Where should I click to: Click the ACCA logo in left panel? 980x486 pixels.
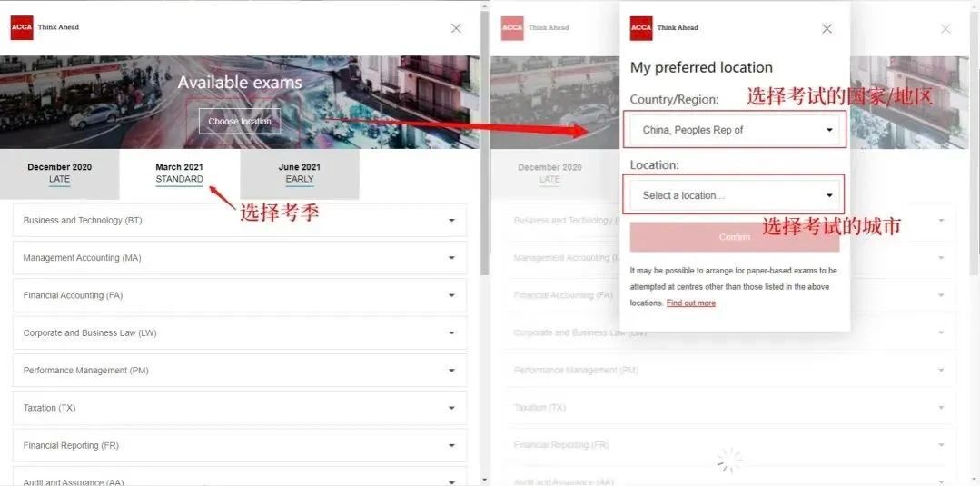click(x=22, y=27)
